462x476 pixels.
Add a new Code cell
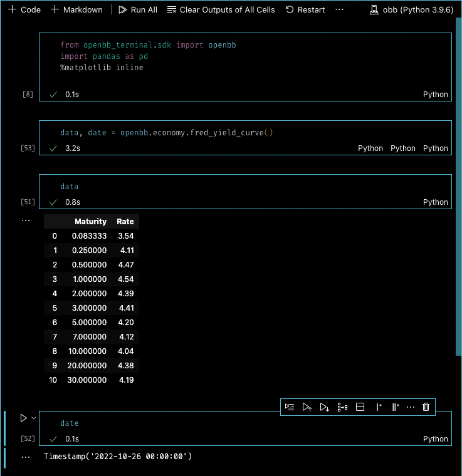click(x=24, y=10)
